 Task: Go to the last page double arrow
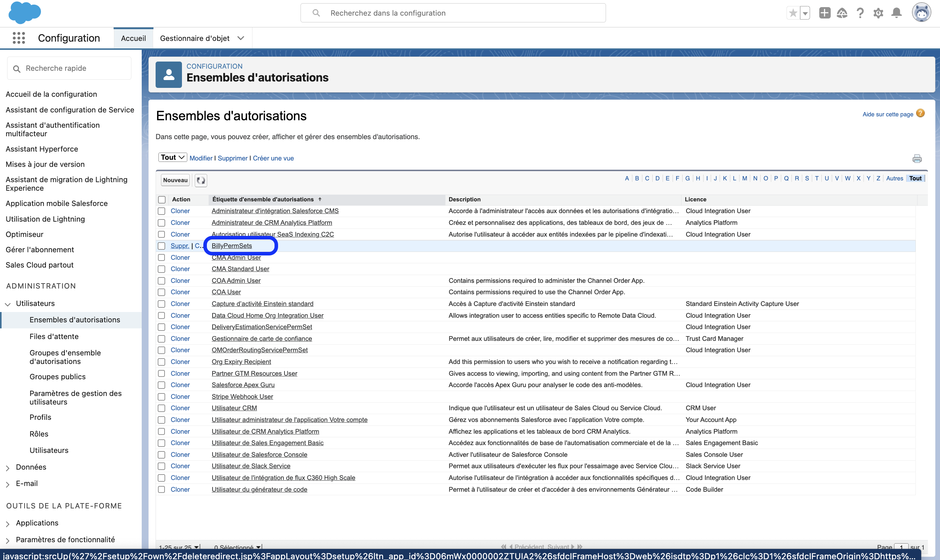pyautogui.click(x=580, y=547)
